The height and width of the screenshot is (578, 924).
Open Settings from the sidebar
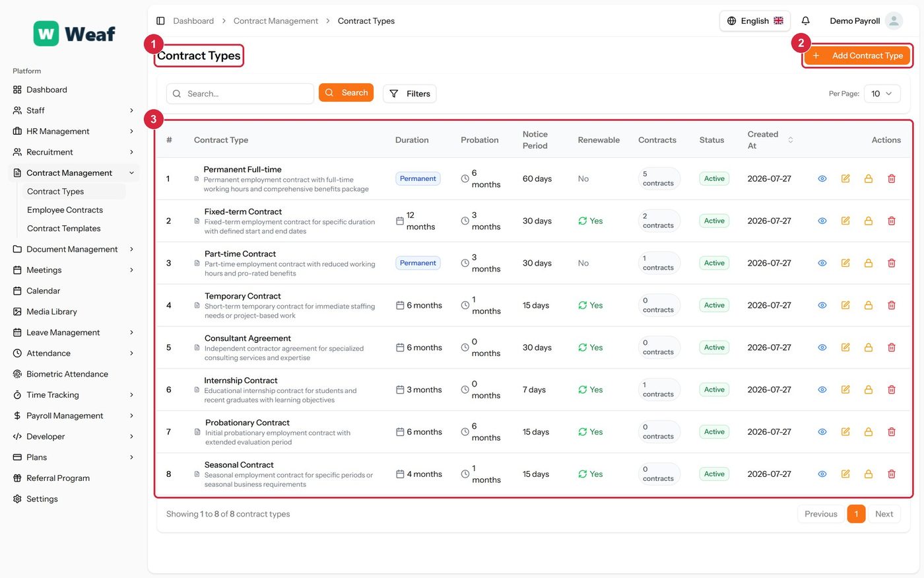coord(74,499)
